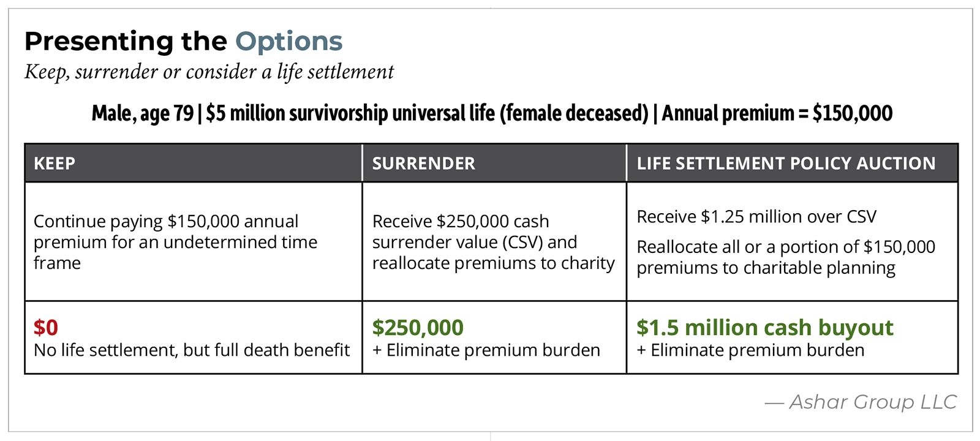
Task: Click the "Presenting the" title text
Action: click(x=126, y=42)
